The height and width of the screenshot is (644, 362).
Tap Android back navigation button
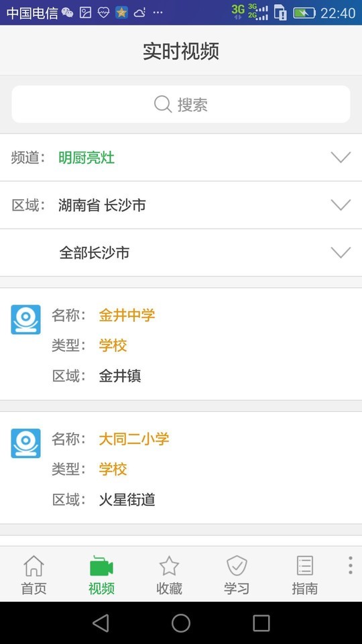click(x=101, y=623)
